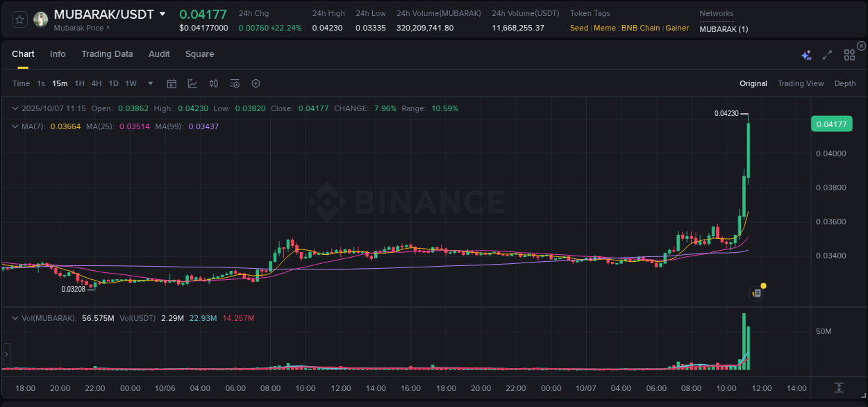Open the chart style selector icon
The width and height of the screenshot is (868, 407).
point(192,83)
